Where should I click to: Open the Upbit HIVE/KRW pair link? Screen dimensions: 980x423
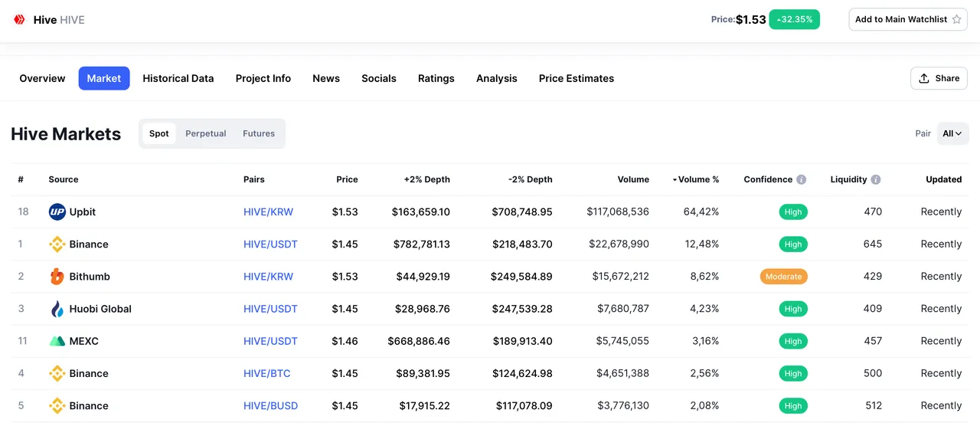tap(268, 211)
